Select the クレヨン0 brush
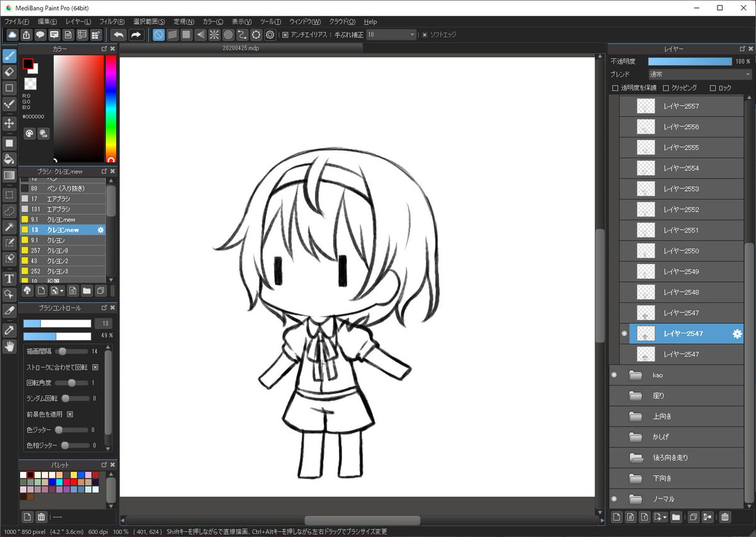Image resolution: width=756 pixels, height=537 pixels. 62,251
